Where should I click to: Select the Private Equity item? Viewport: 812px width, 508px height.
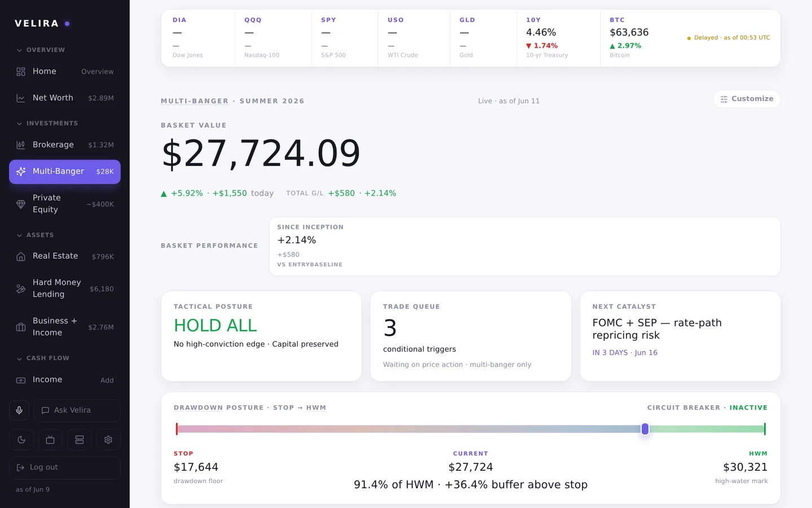click(65, 204)
